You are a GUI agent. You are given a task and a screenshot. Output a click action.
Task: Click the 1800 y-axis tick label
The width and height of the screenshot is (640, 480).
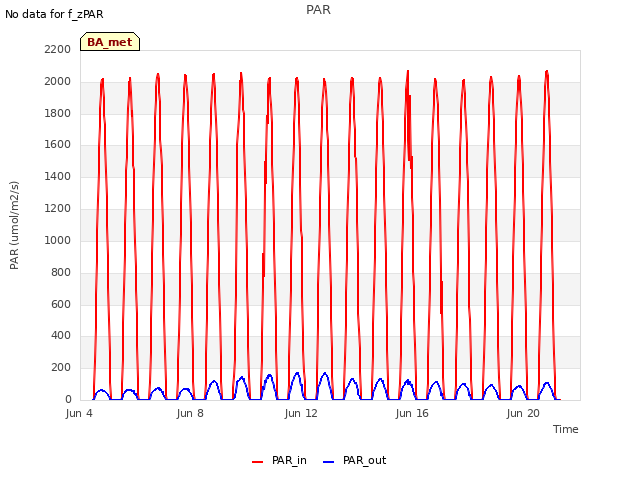[x=58, y=113]
